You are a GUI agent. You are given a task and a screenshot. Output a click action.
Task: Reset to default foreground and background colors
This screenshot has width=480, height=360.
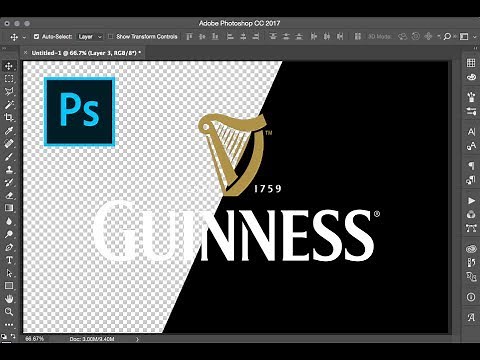pos(4,336)
